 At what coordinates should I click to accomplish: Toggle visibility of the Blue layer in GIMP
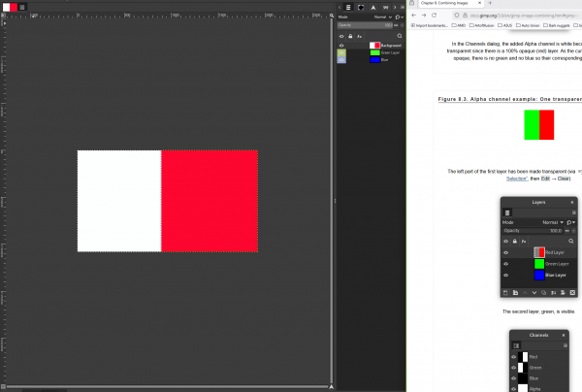click(x=340, y=59)
